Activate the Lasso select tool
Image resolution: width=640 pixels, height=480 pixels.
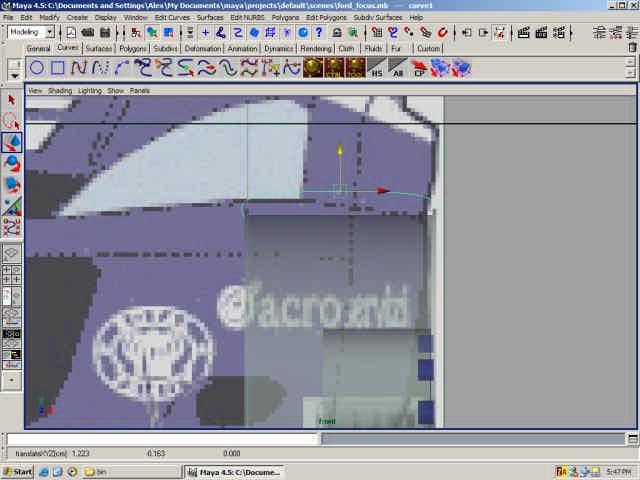point(12,120)
